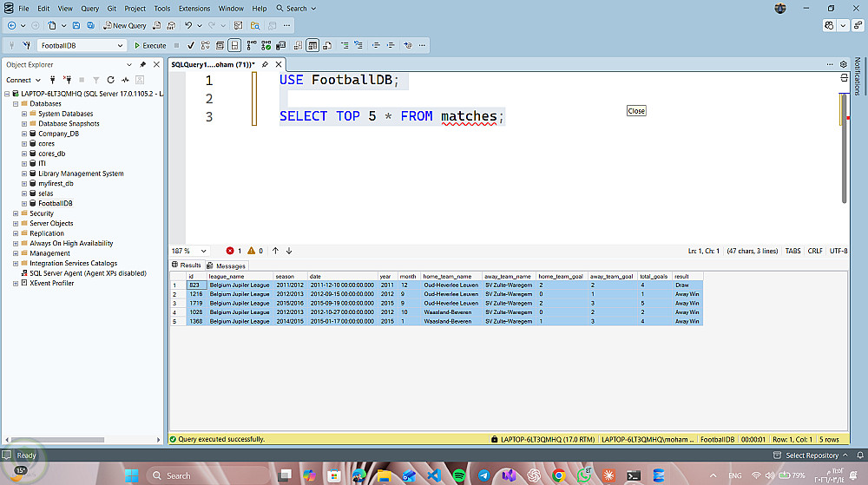868x485 pixels.
Task: Click the error count red icon
Action: click(x=230, y=251)
